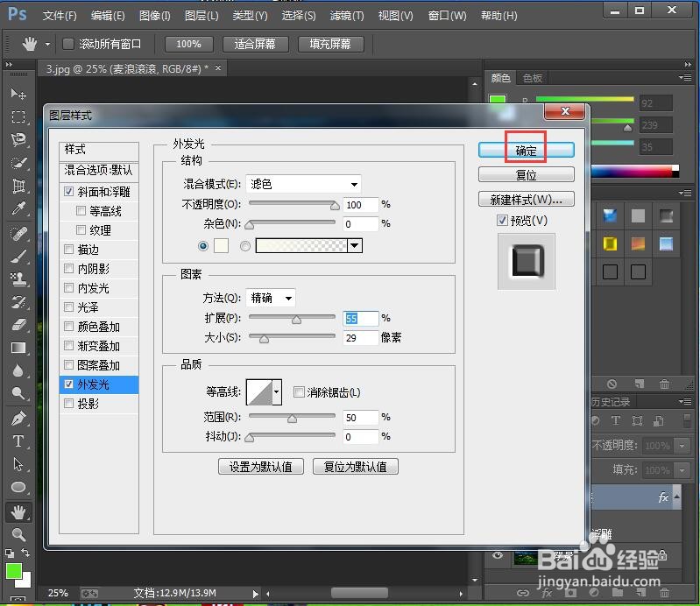Switch to the Swatches (色板) tab
Image resolution: width=700 pixels, height=606 pixels.
click(x=532, y=78)
